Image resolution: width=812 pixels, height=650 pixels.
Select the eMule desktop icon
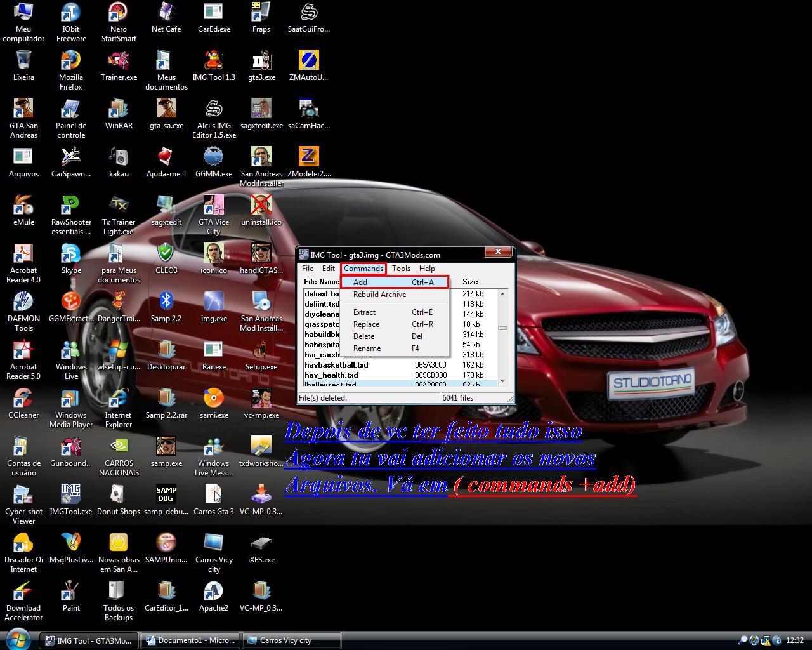click(23, 211)
